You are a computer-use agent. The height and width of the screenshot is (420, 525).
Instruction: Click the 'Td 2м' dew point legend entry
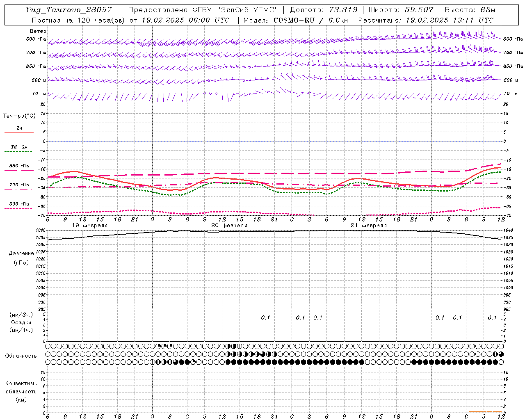(19, 147)
